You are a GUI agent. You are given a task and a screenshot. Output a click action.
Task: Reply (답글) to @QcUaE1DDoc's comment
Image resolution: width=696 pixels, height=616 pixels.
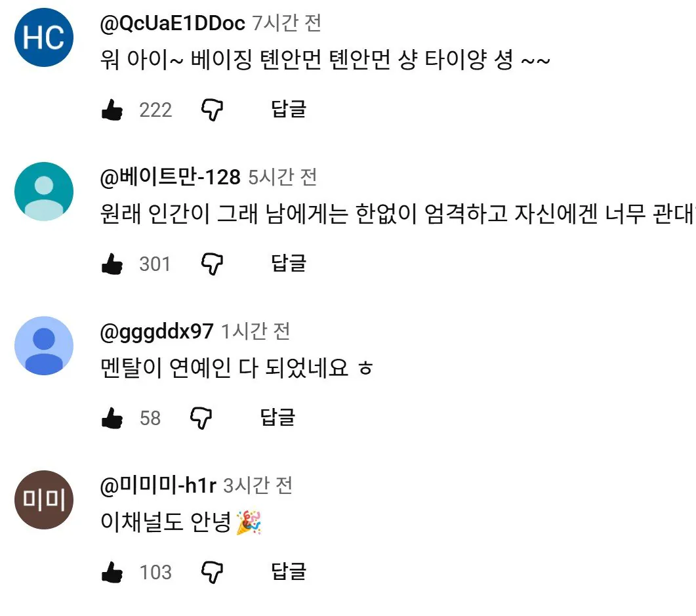point(289,109)
